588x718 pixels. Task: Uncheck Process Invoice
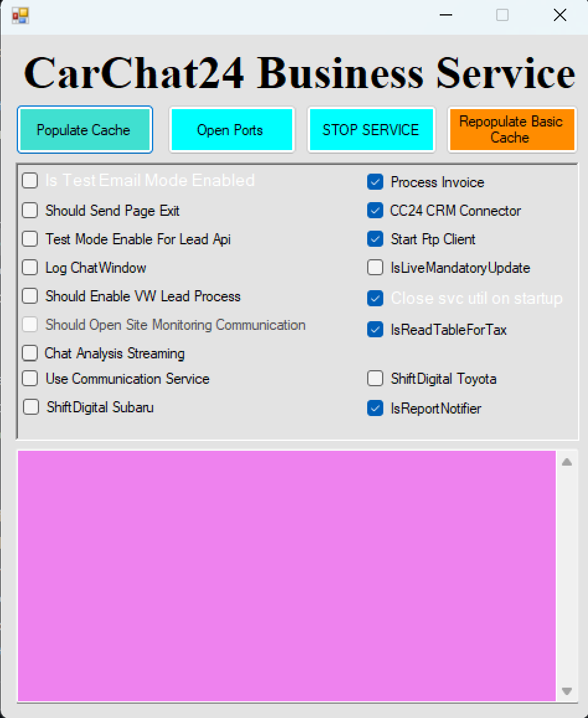(x=375, y=182)
